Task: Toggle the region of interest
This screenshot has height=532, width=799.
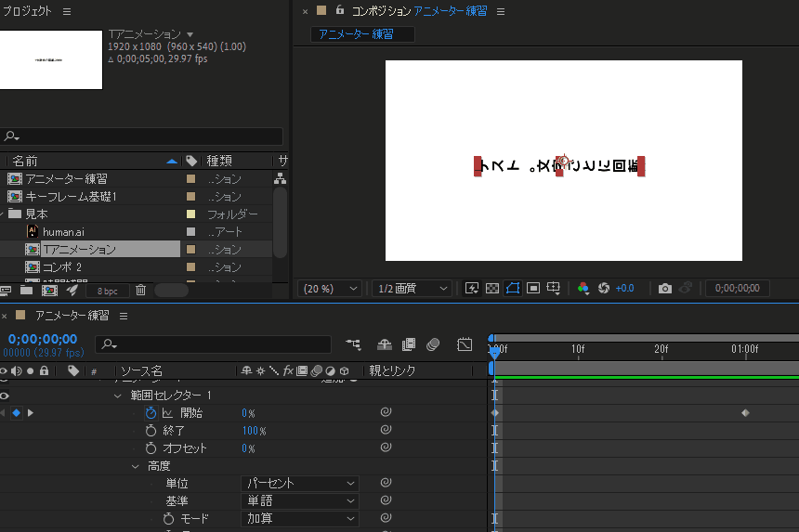Action: tap(533, 289)
